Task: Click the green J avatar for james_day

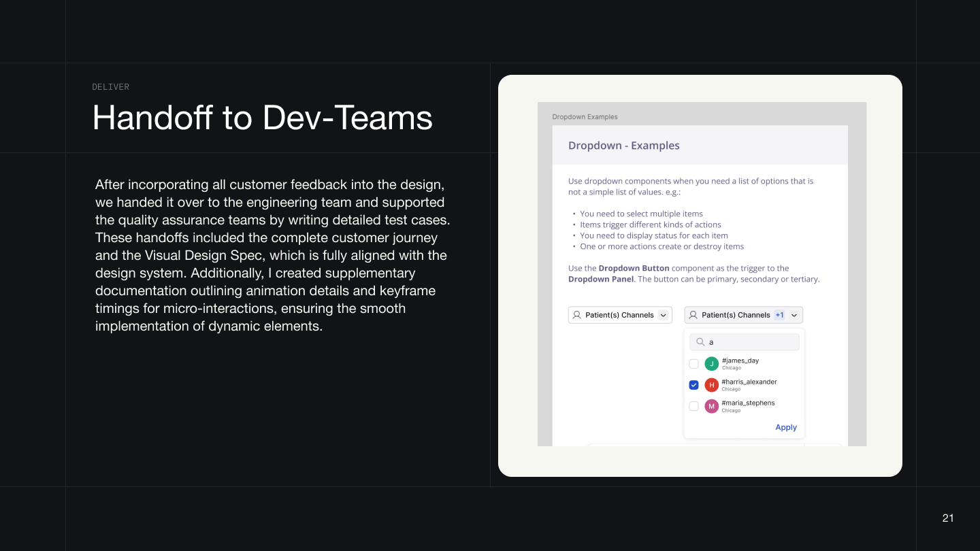Action: pos(711,364)
